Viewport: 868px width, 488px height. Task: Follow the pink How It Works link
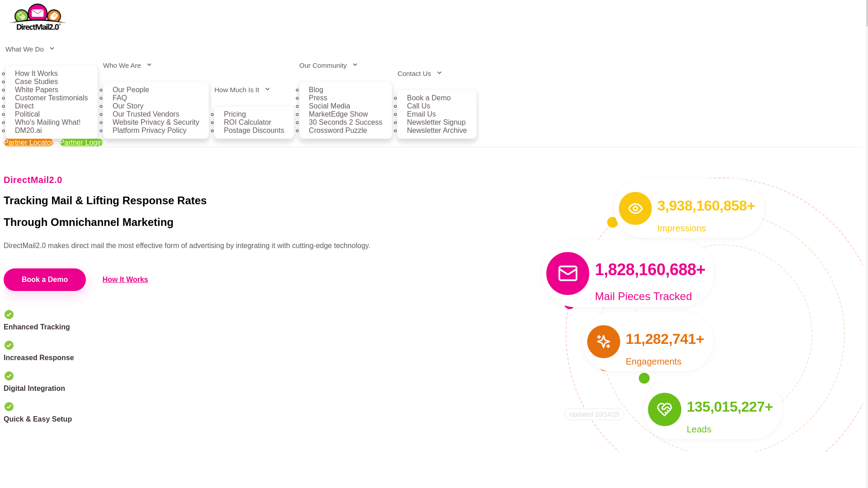point(125,280)
